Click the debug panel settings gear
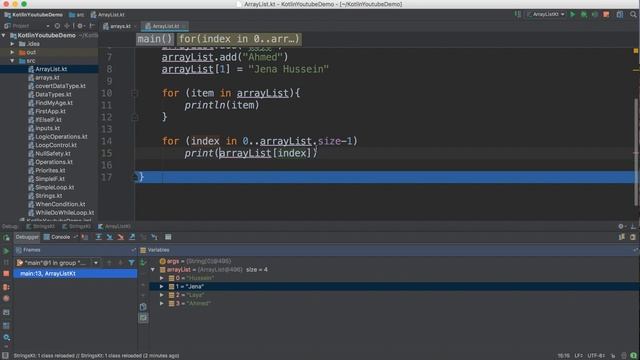The image size is (640, 360). click(x=621, y=226)
